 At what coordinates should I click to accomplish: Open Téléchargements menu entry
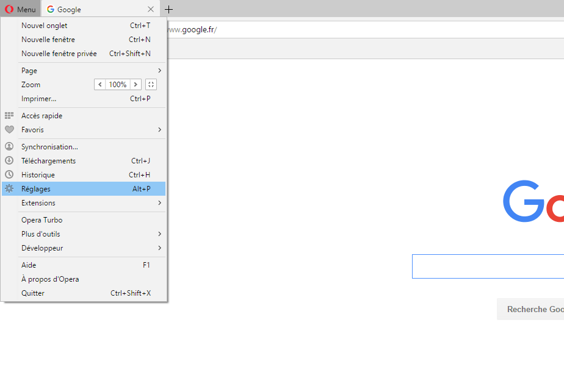tap(84, 160)
